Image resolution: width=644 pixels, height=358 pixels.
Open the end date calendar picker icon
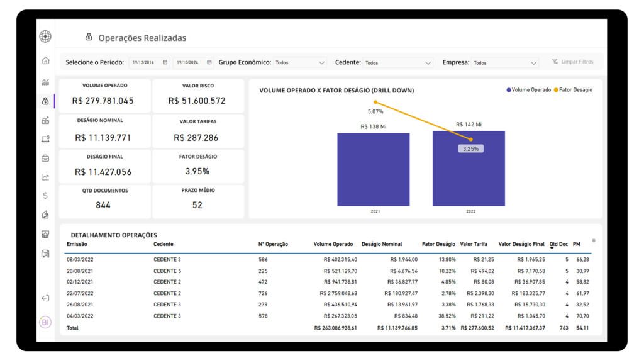[x=209, y=62]
